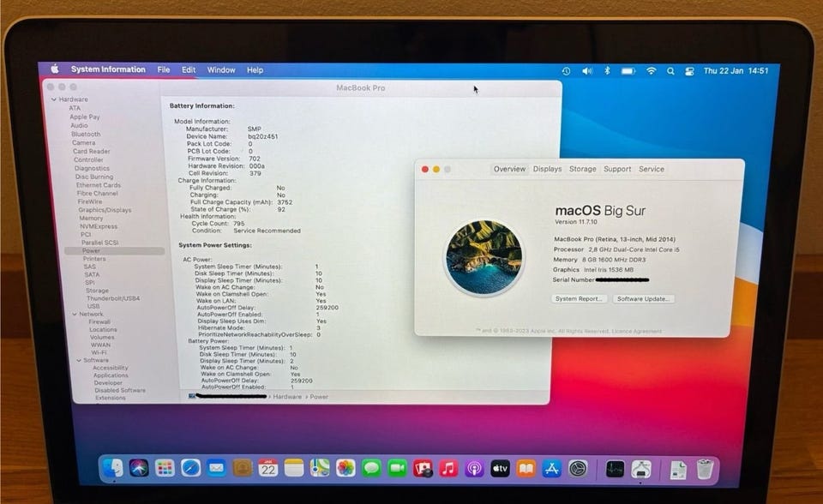Open Notes from the dock
This screenshot has width=823, height=504.
pos(294,468)
